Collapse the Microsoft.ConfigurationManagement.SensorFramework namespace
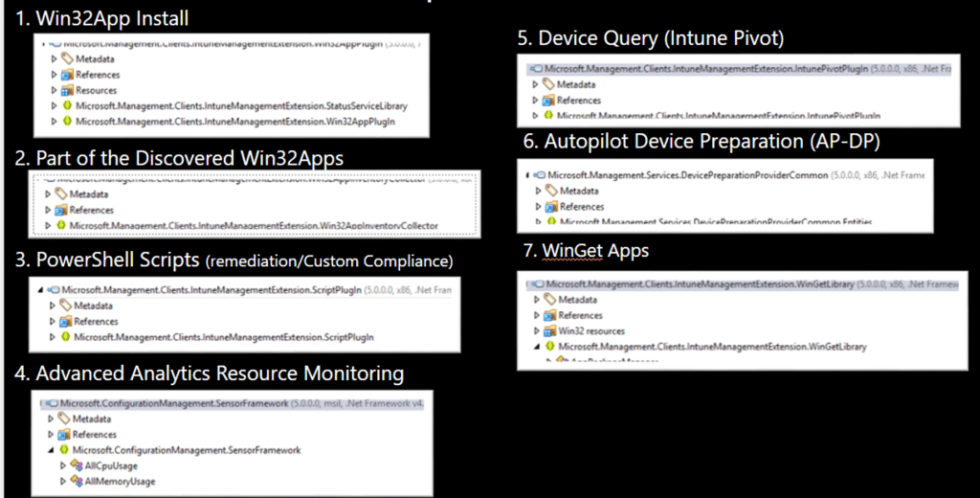Image resolution: width=980 pixels, height=498 pixels. pos(52,450)
